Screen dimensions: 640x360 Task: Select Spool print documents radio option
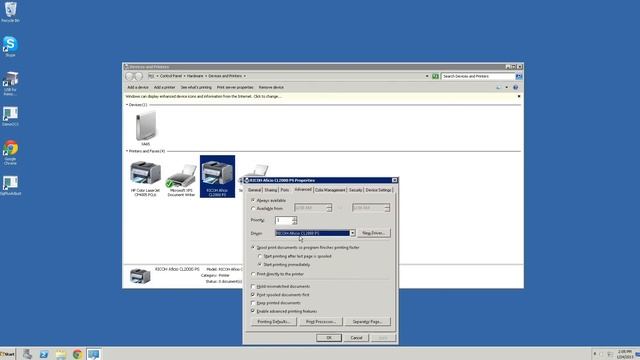[253, 247]
